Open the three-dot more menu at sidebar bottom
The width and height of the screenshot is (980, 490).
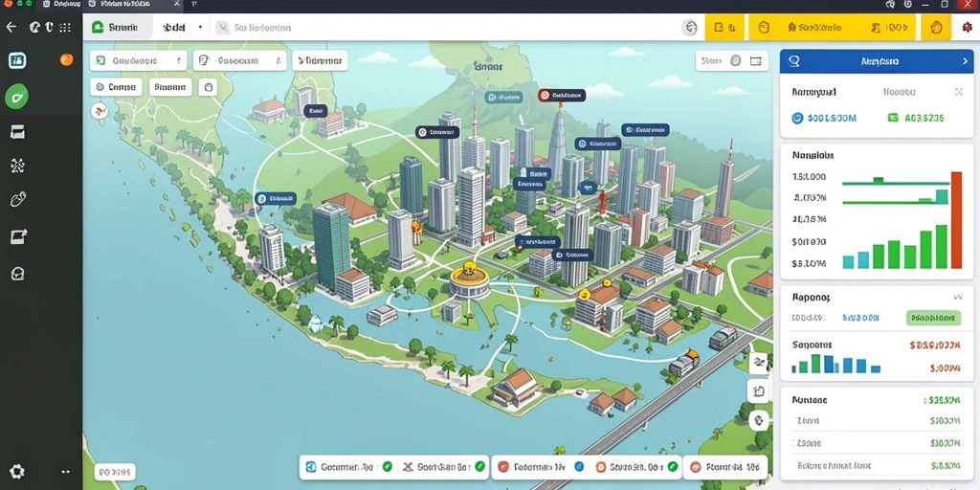point(66,472)
